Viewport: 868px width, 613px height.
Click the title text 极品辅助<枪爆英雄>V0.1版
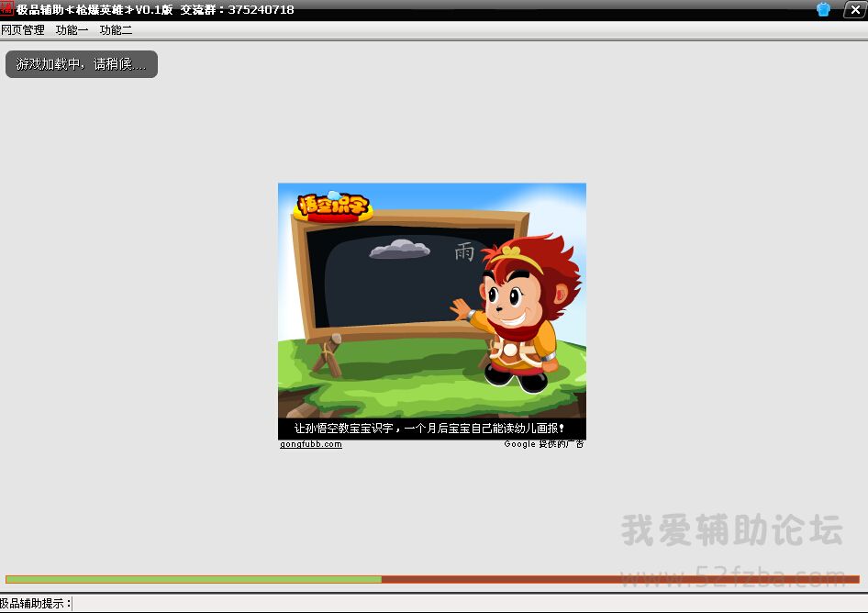point(95,9)
